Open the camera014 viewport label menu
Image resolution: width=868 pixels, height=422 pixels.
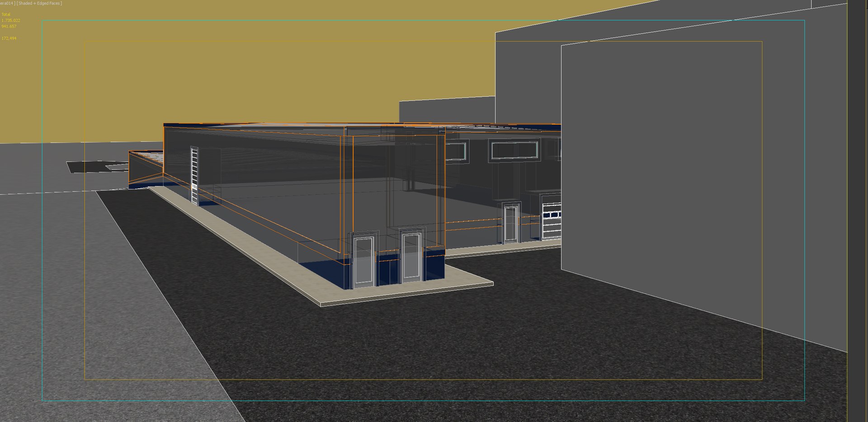pyautogui.click(x=8, y=3)
